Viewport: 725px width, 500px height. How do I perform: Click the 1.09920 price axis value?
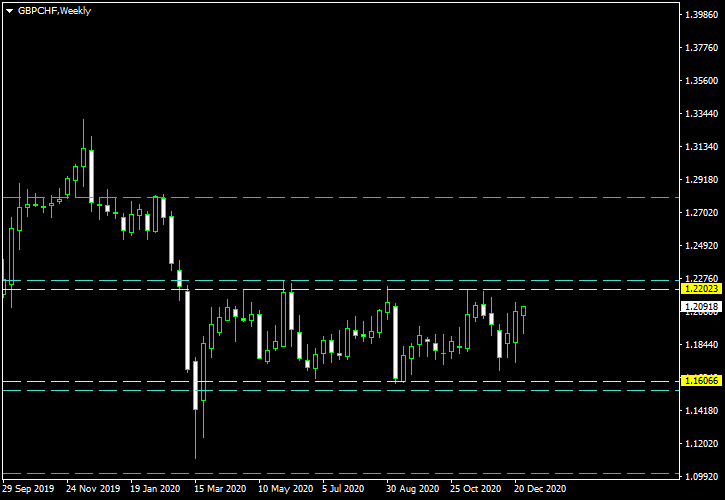click(701, 476)
